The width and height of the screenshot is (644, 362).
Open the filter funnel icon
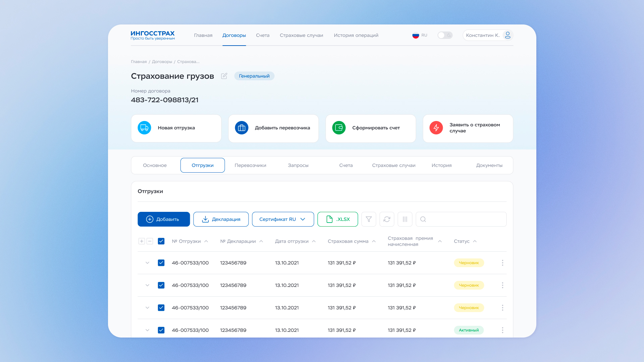(x=369, y=219)
